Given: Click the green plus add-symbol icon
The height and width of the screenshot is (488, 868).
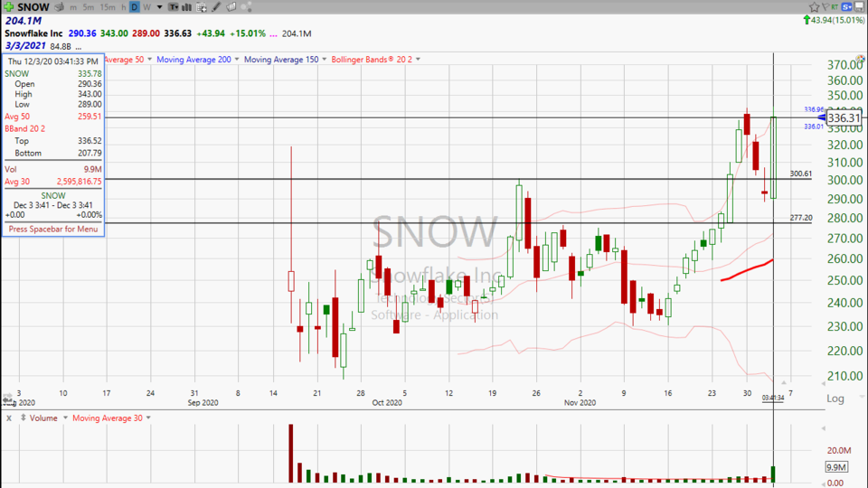Looking at the screenshot, I should pyautogui.click(x=9, y=7).
